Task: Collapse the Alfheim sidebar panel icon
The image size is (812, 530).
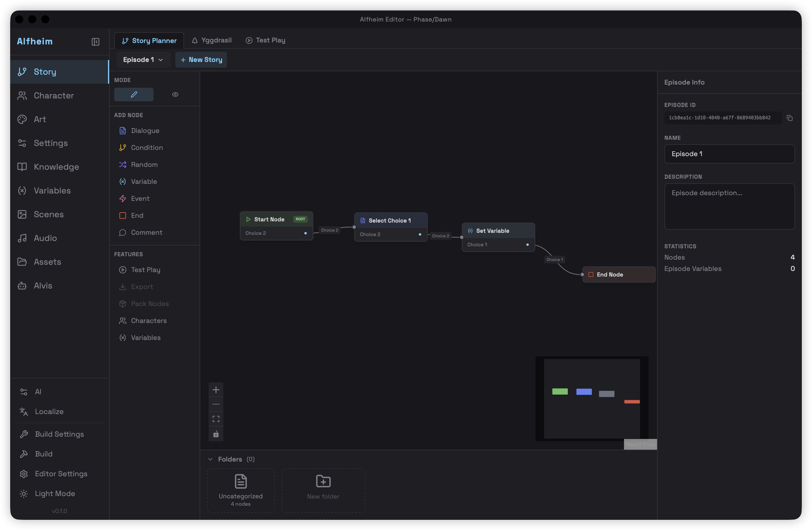Action: (x=96, y=42)
